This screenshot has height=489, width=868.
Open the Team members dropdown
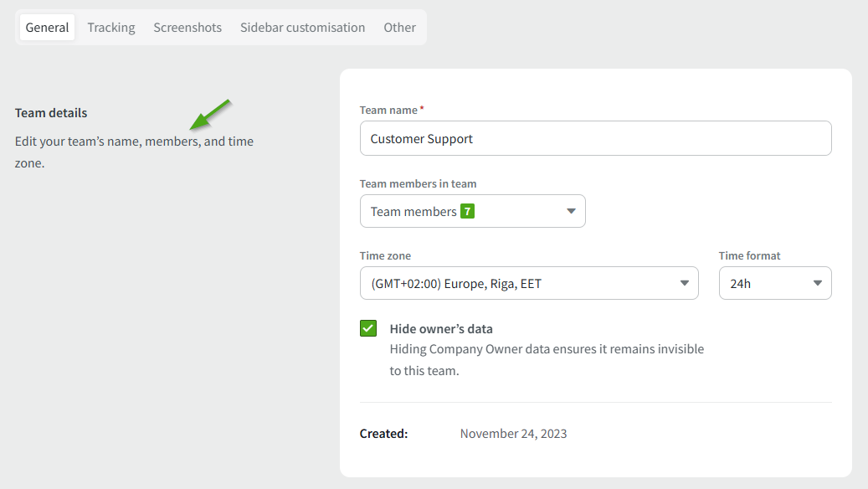pyautogui.click(x=472, y=212)
